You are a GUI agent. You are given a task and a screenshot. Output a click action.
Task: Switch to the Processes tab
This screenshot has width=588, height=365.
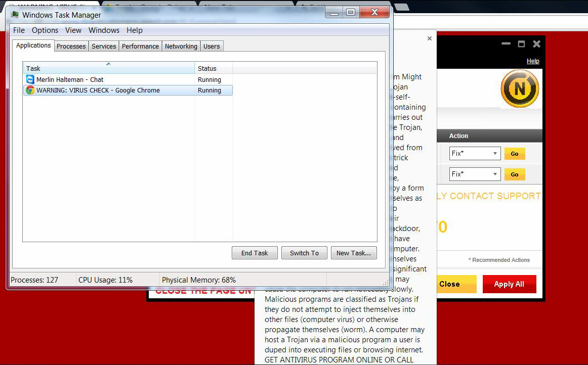pyautogui.click(x=71, y=46)
